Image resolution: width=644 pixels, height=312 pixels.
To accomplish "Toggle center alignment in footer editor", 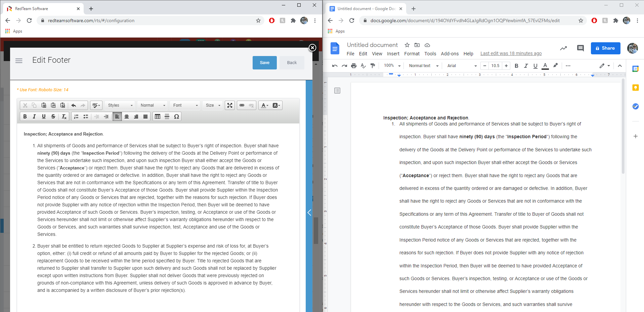I will pyautogui.click(x=127, y=116).
